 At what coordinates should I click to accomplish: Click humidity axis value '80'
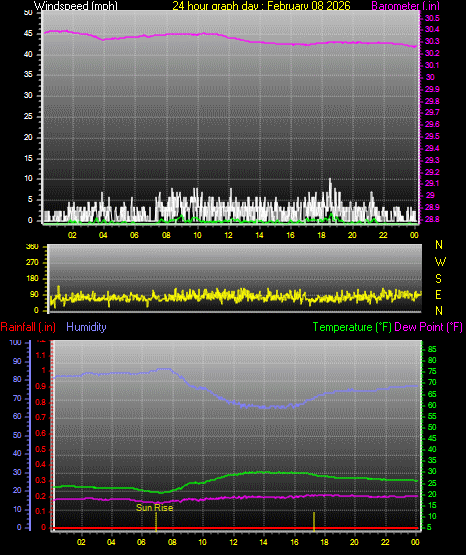point(17,379)
